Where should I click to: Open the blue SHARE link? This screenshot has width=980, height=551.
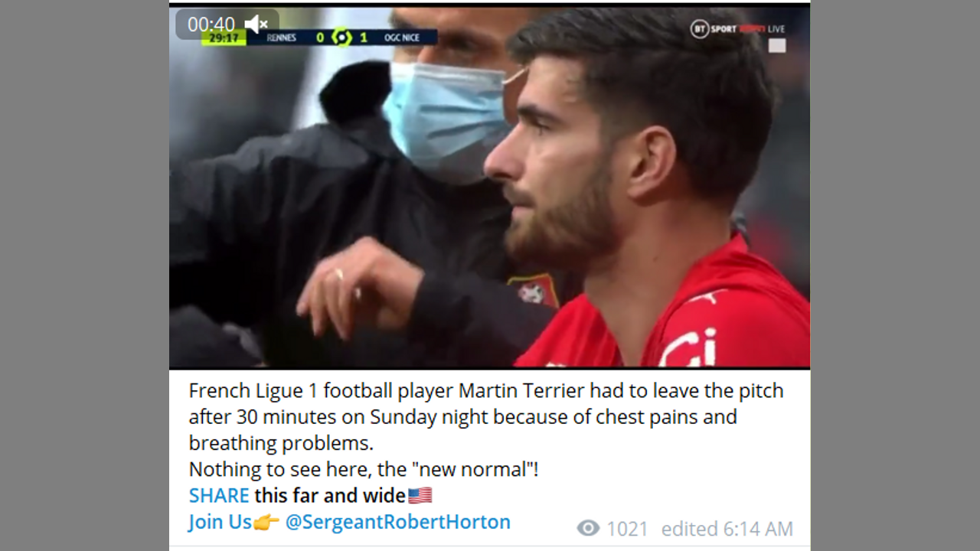(219, 495)
